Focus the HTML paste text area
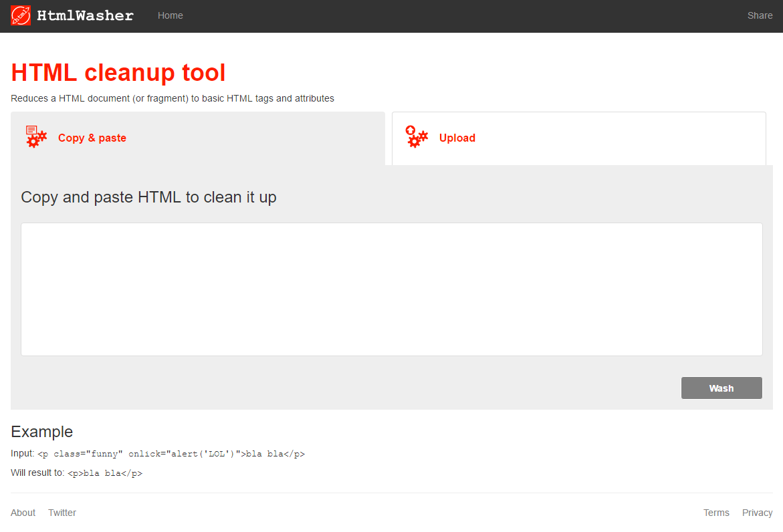 (x=392, y=289)
